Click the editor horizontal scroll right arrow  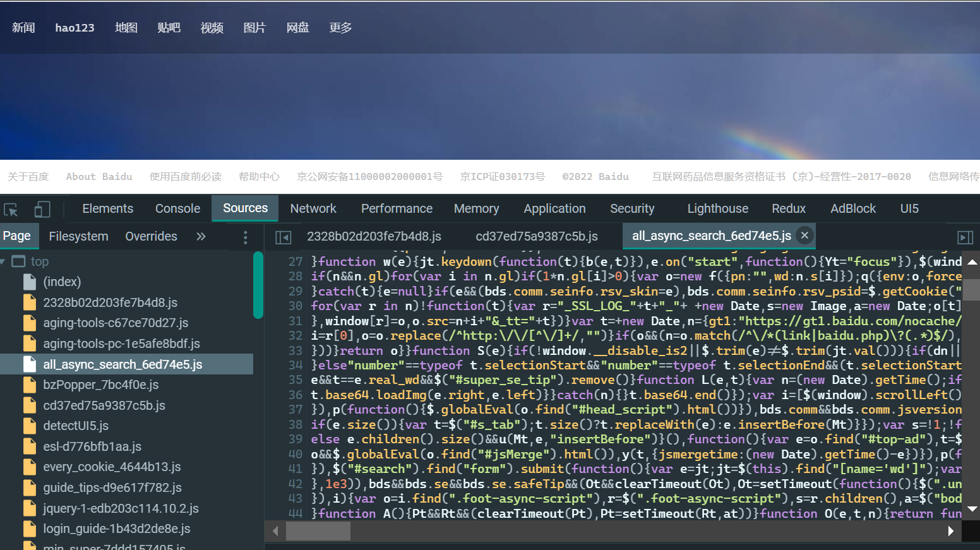click(951, 531)
